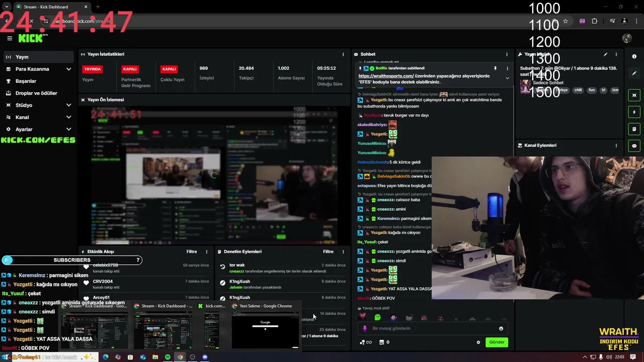
Task: Open the Yayın sidebar item
Action: (x=38, y=57)
